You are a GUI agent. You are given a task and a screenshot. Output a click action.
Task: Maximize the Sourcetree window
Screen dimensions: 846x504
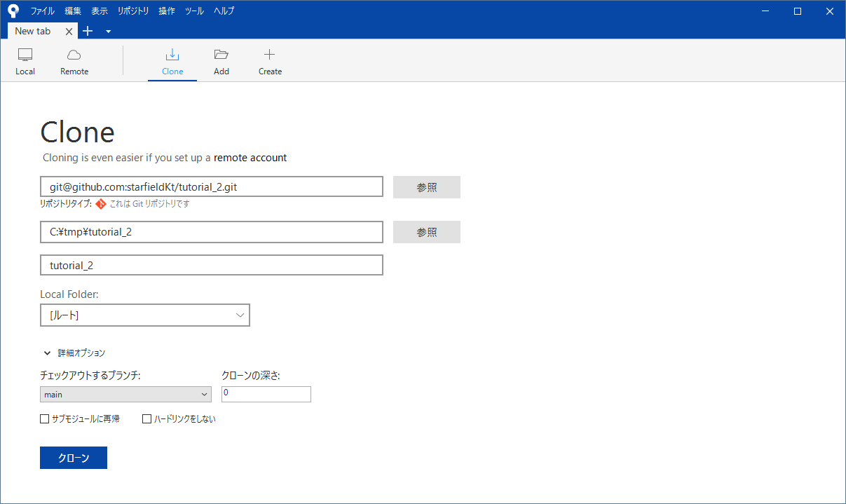coord(798,11)
